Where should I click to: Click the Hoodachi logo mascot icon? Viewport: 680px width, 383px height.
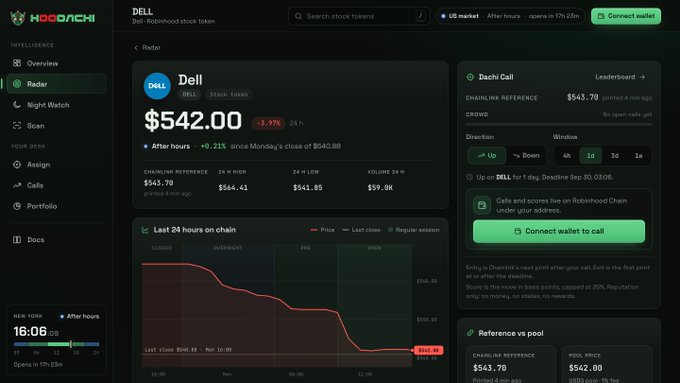[x=17, y=18]
